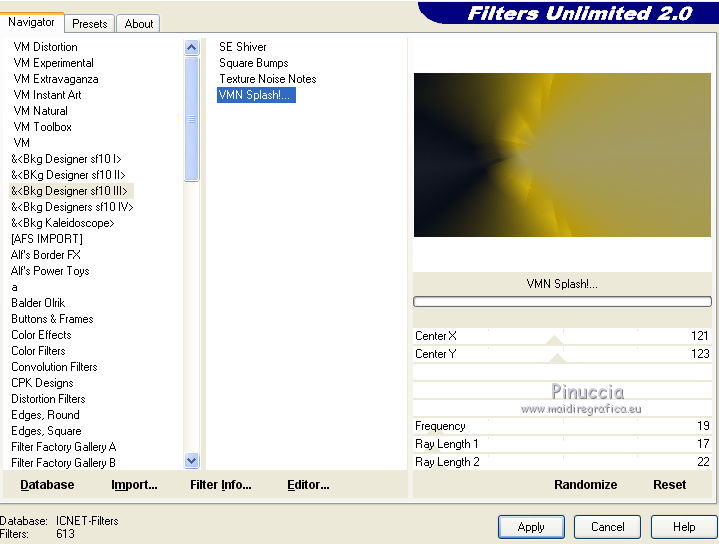Click the Import... button

[134, 485]
